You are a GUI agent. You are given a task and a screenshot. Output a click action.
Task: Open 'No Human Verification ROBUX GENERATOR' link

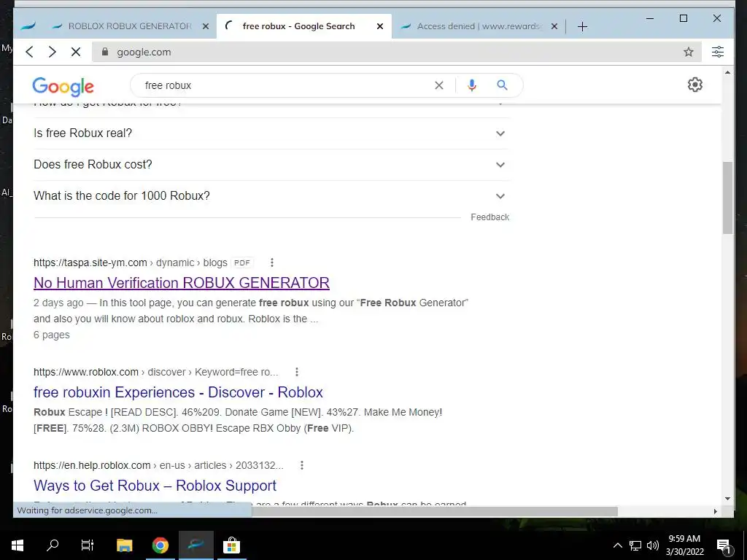pyautogui.click(x=182, y=283)
